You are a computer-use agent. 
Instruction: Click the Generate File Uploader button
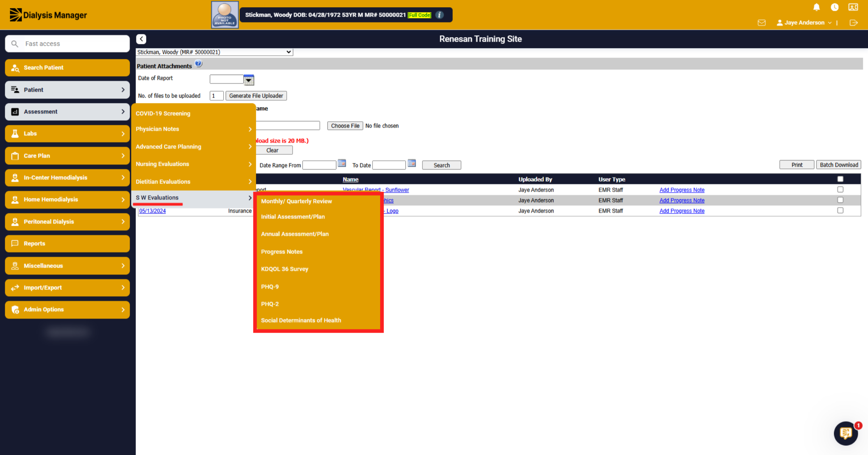[x=256, y=96]
